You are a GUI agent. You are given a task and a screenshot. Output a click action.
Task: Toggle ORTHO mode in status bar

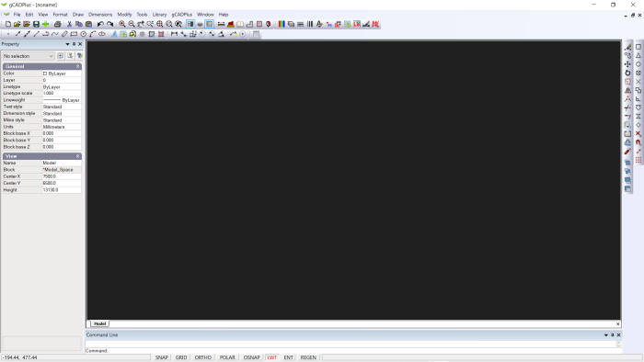tap(203, 357)
